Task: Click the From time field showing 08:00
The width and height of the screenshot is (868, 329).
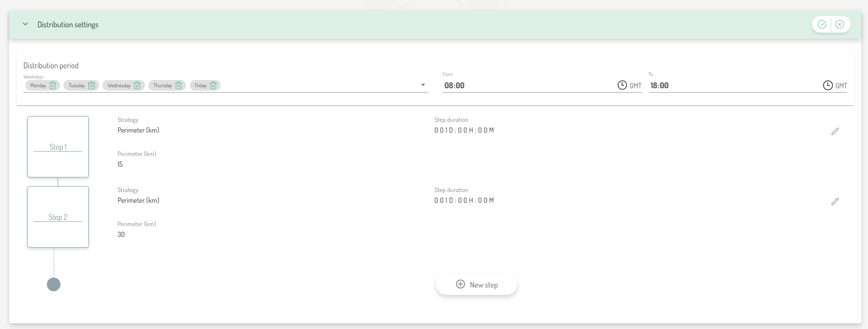Action: click(527, 85)
